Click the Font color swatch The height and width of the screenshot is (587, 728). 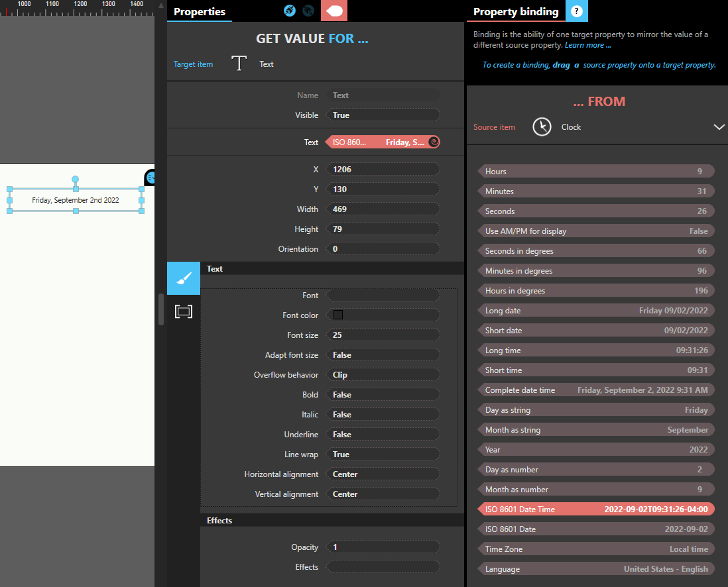[338, 315]
